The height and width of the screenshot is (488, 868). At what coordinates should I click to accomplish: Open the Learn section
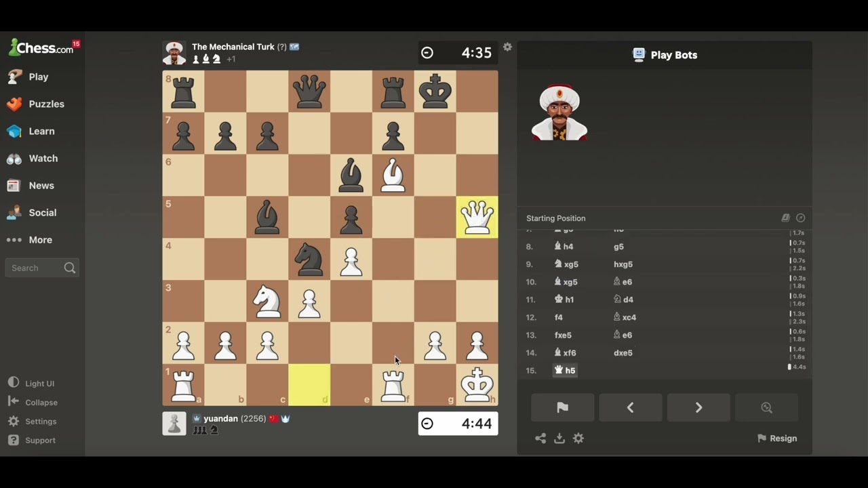(x=31, y=131)
